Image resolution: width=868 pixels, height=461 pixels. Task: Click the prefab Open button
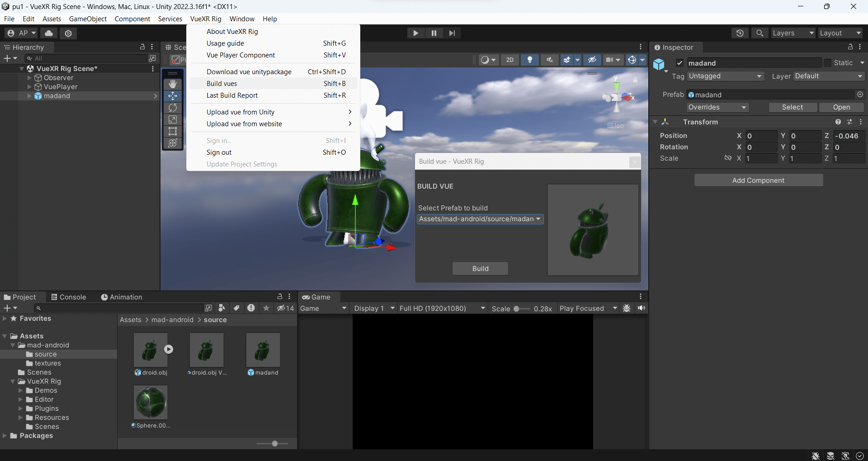click(x=841, y=107)
